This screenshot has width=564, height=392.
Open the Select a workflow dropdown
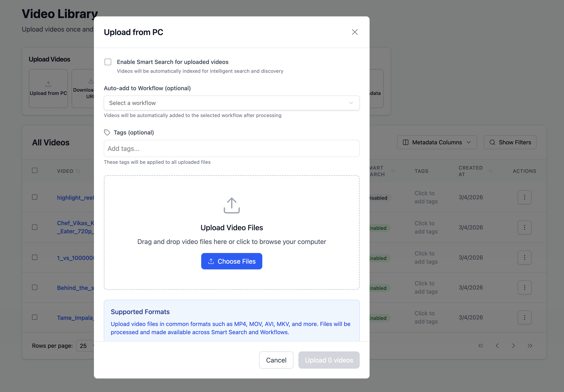point(231,103)
